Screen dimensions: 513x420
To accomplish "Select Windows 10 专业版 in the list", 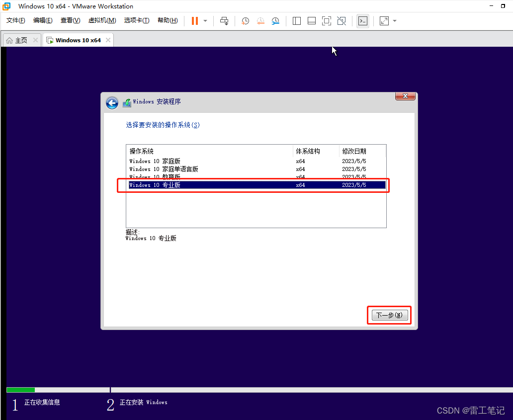I will coord(257,185).
